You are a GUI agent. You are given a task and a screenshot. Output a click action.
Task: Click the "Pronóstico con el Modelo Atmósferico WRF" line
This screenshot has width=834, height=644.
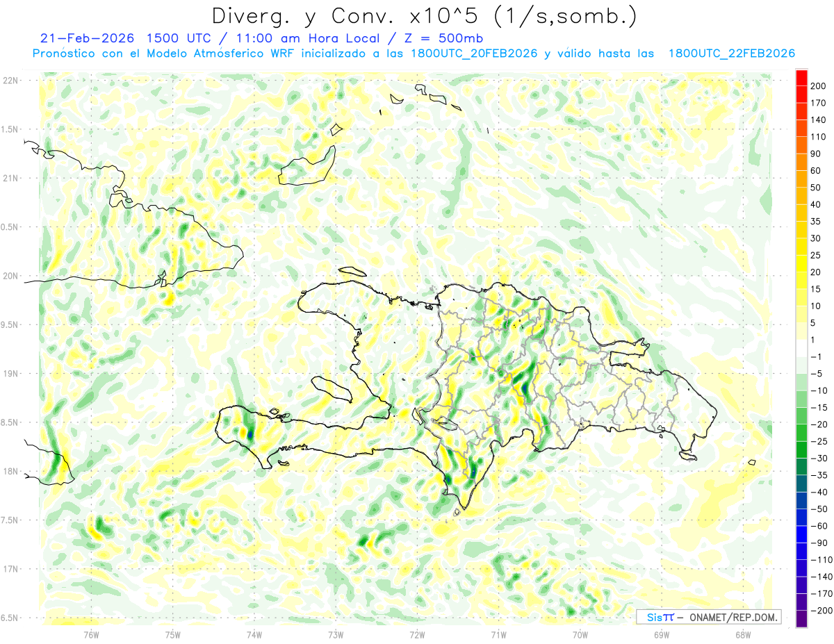click(x=165, y=53)
